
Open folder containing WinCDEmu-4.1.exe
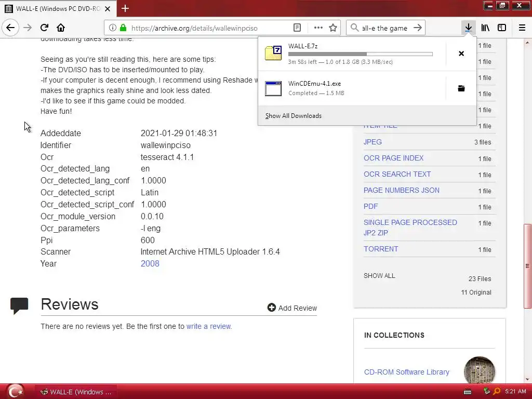(x=461, y=88)
